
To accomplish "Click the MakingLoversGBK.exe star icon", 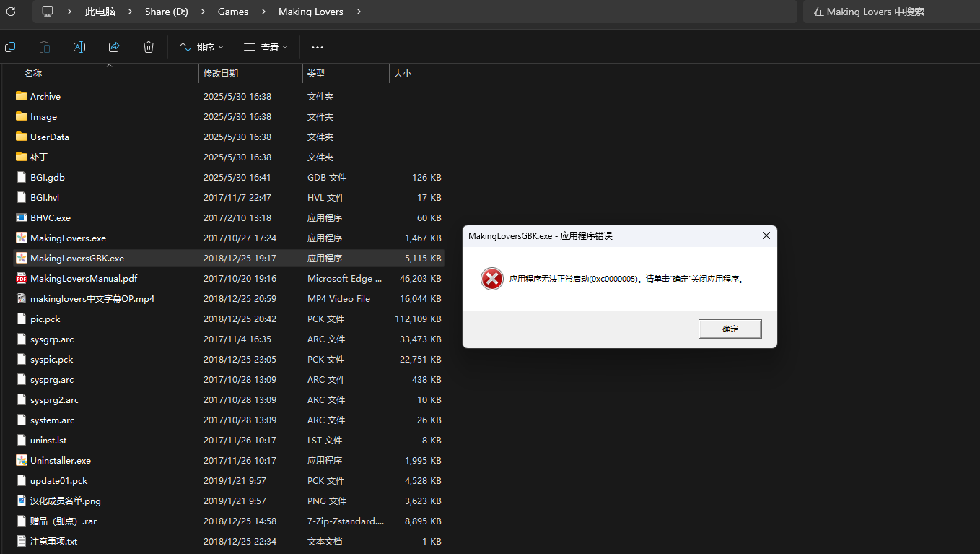I will coord(22,258).
